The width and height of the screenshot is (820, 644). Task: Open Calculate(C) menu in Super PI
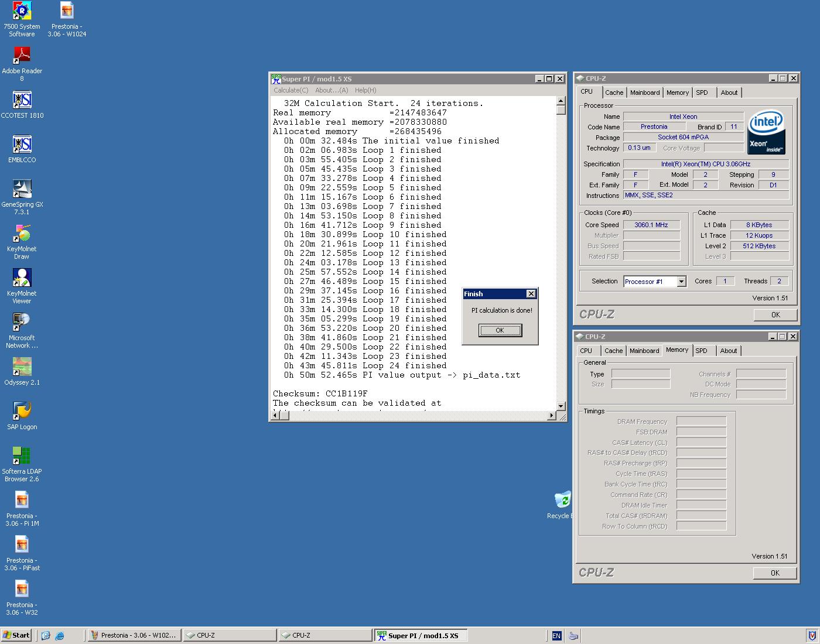291,90
